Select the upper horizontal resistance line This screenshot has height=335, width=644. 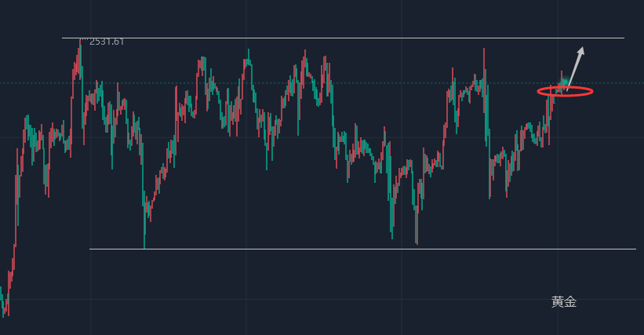pyautogui.click(x=343, y=38)
